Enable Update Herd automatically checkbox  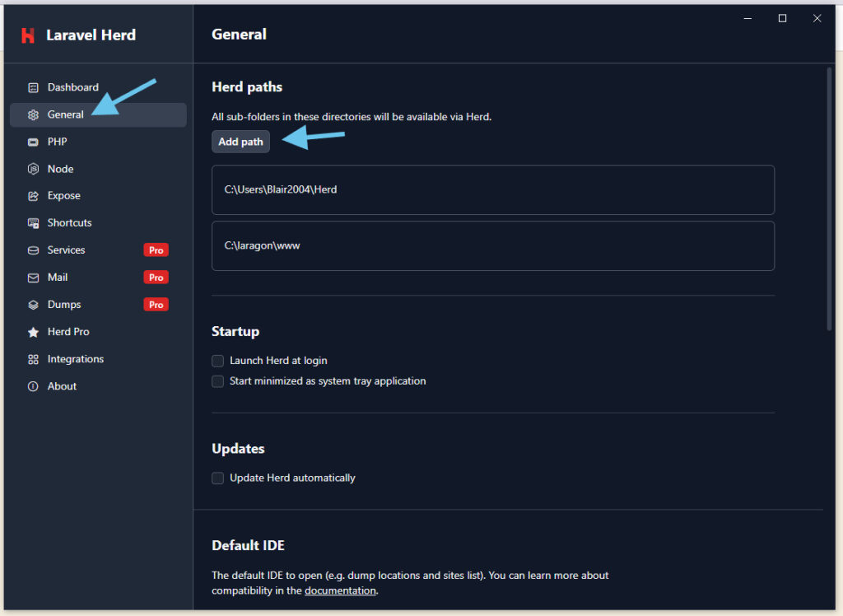coord(217,478)
